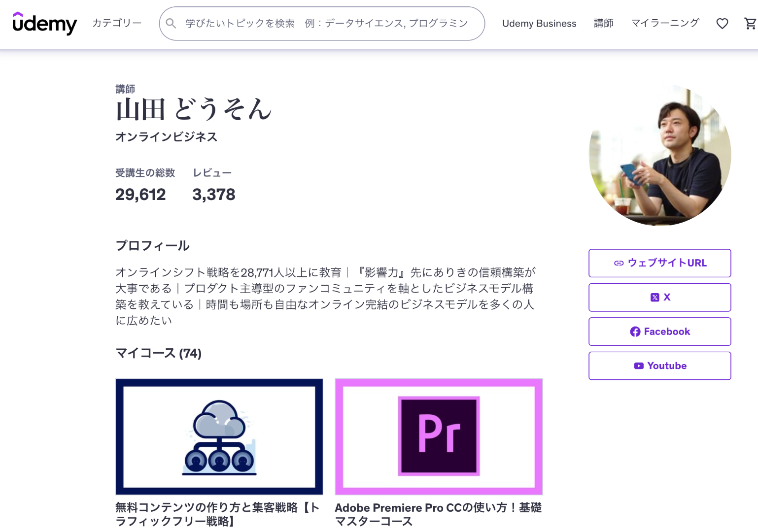Go to the 講師 header link
The height and width of the screenshot is (532, 758).
click(x=604, y=23)
